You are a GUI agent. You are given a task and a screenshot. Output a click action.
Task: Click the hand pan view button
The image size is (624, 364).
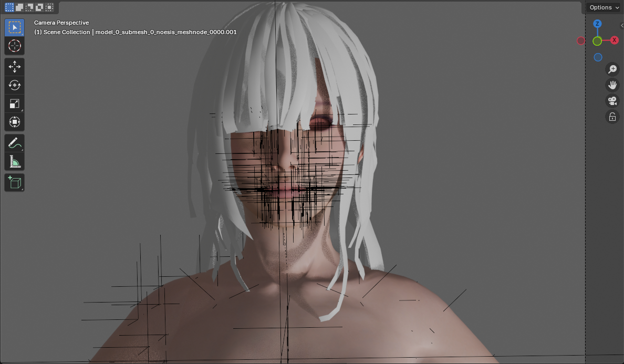pos(612,85)
